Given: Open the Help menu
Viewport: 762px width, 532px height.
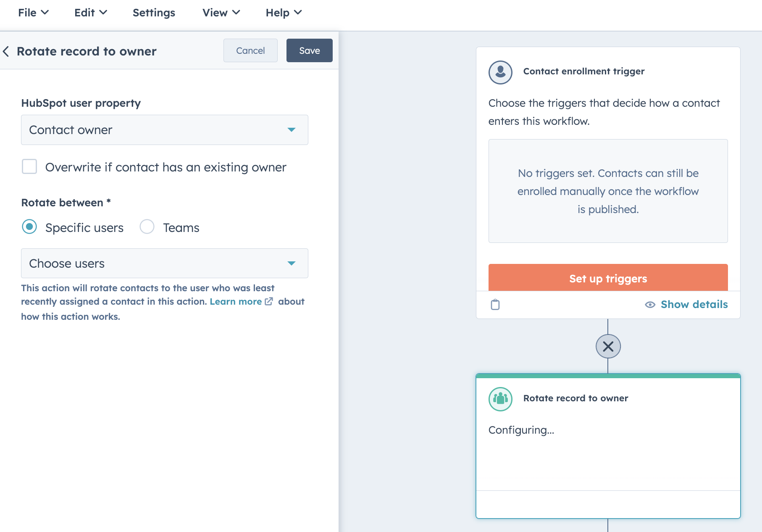Looking at the screenshot, I should pos(283,12).
